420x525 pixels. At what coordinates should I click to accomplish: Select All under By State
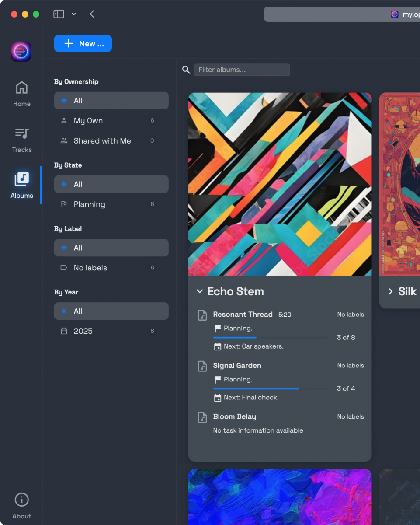111,184
